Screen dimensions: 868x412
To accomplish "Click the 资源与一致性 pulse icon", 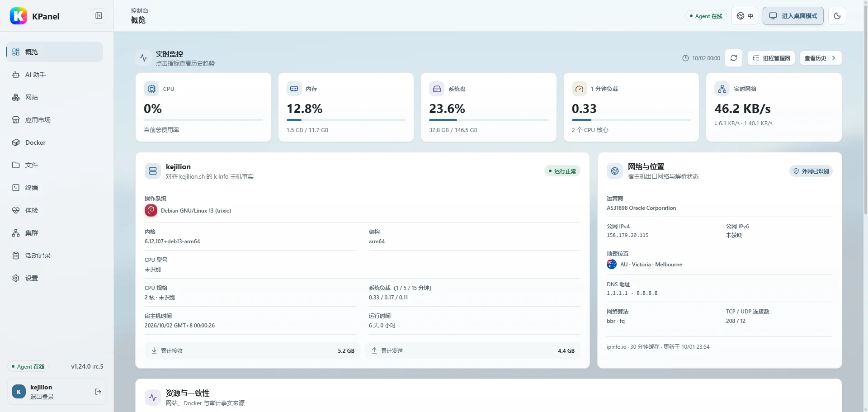I will pyautogui.click(x=153, y=398).
